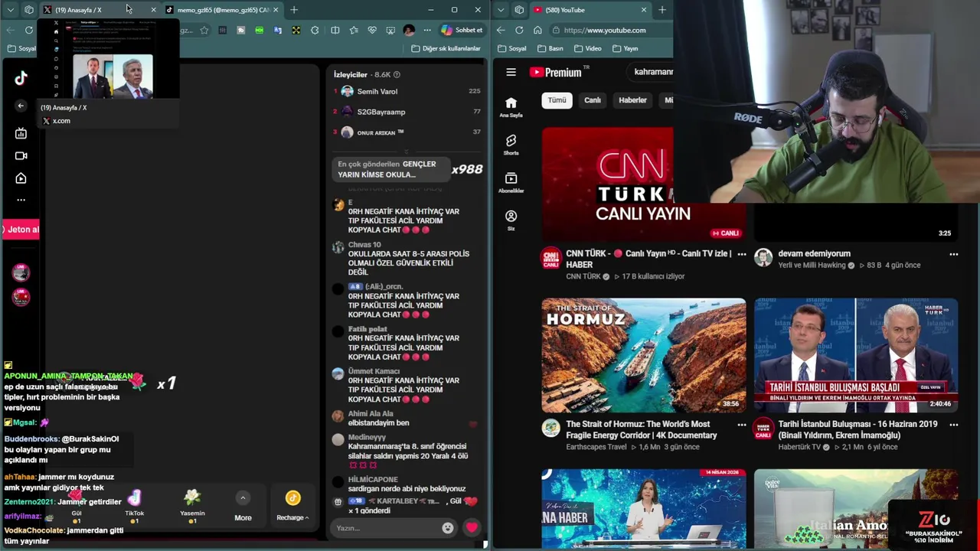Select the Tümü filter chip
This screenshot has width=980, height=551.
pos(557,100)
